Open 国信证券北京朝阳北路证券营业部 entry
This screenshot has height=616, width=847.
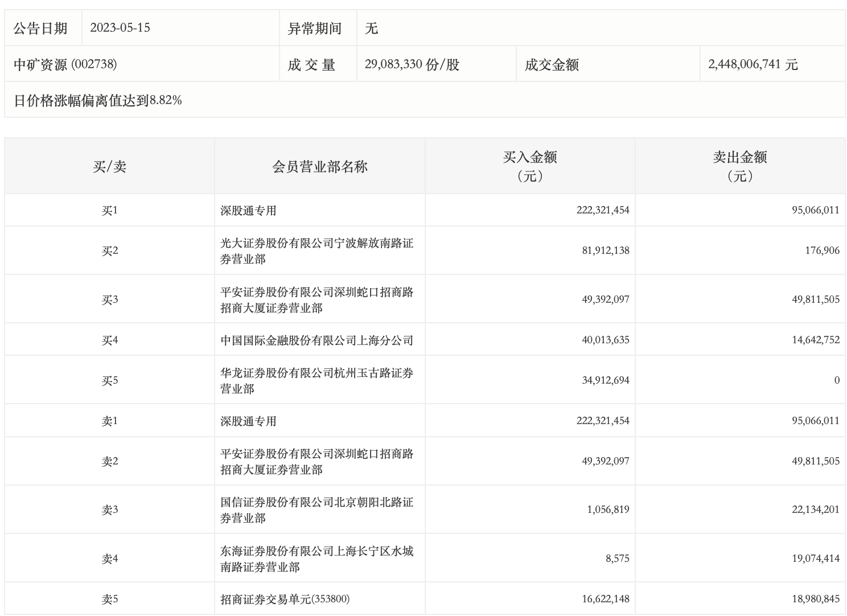[x=317, y=510]
